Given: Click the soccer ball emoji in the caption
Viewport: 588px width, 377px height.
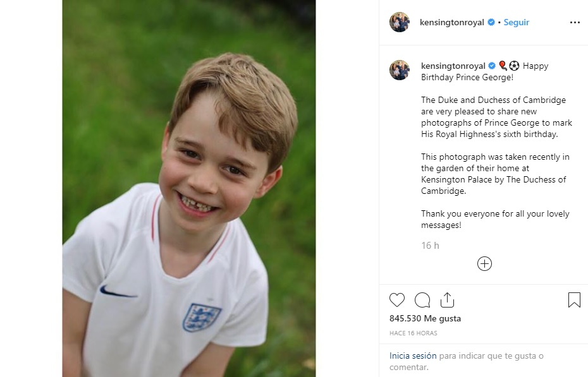Looking at the screenshot, I should point(514,66).
